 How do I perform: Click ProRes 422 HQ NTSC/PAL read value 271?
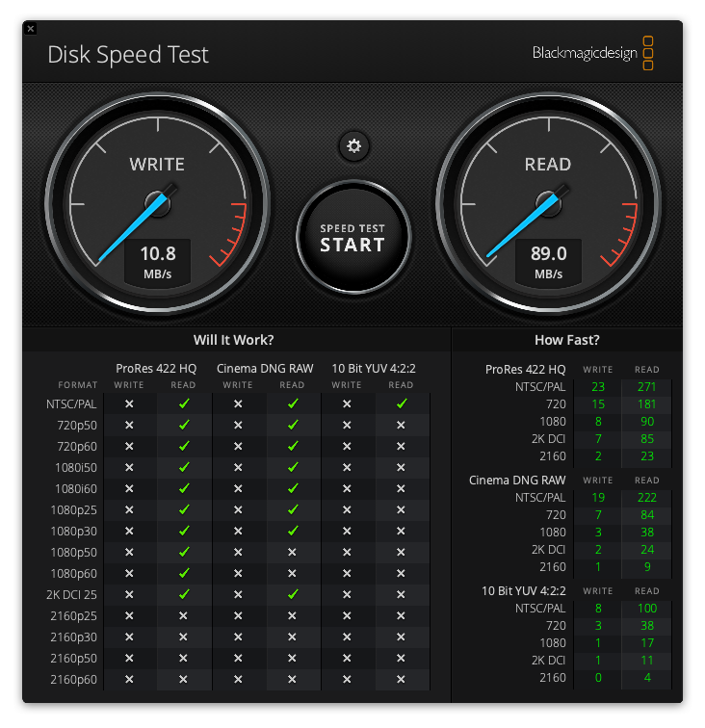pyautogui.click(x=647, y=387)
